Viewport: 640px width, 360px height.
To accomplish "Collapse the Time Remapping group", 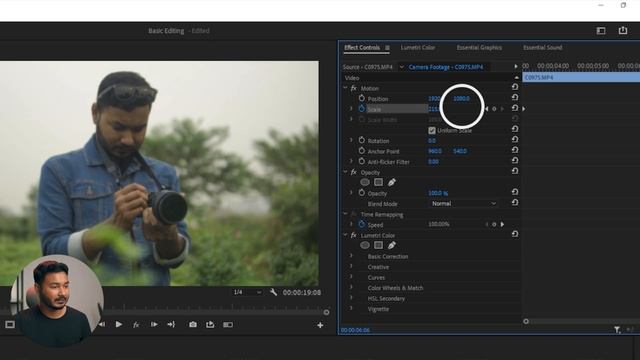I will 345,214.
